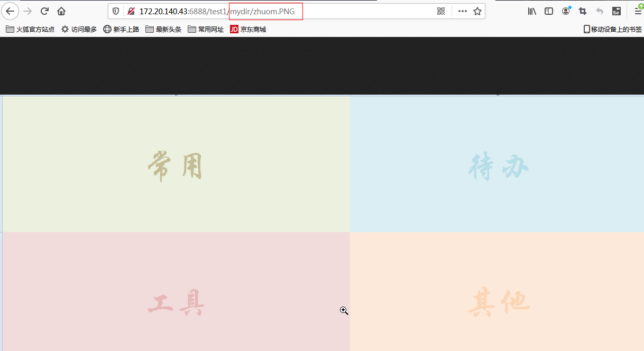Open the page actions three-dot menu

point(462,11)
